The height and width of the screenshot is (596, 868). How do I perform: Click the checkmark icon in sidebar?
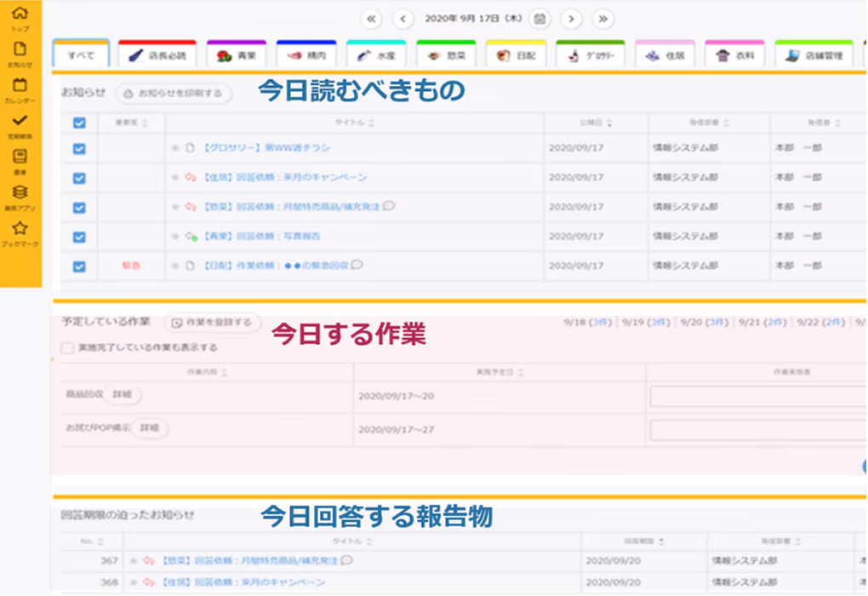point(20,121)
